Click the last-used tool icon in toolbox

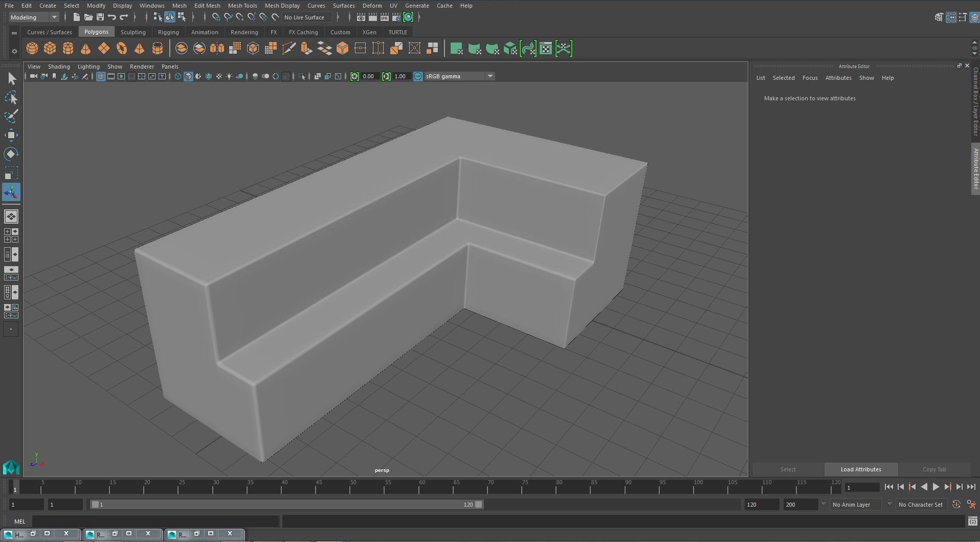[11, 192]
